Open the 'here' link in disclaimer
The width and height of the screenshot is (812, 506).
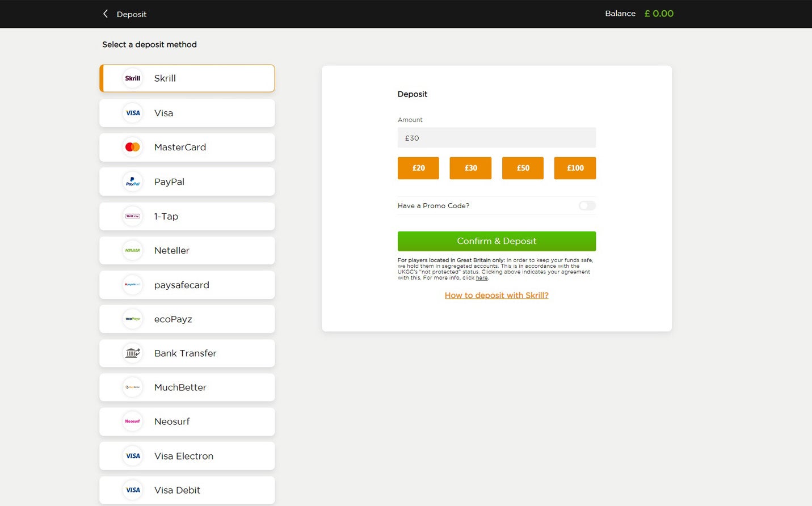[482, 278]
